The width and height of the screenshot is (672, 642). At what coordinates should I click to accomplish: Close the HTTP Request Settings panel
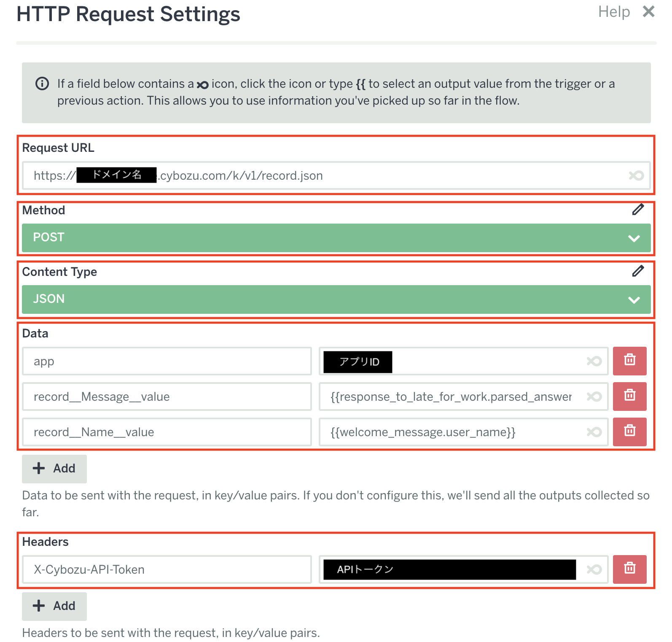click(648, 12)
